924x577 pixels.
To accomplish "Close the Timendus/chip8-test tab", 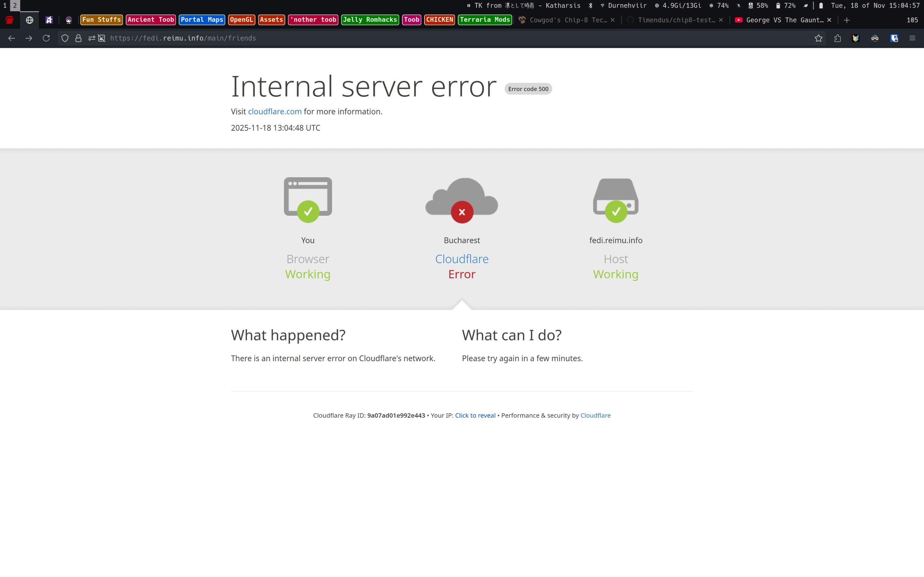I will tap(721, 20).
